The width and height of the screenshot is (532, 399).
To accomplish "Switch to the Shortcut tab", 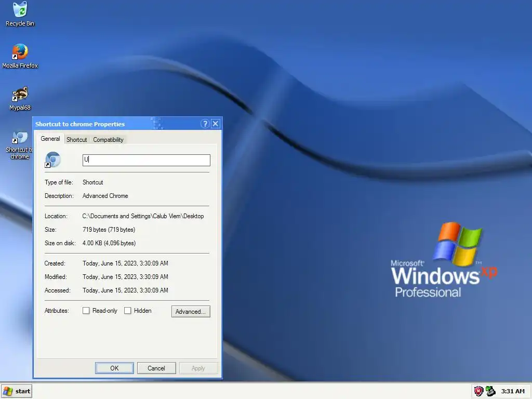I will click(x=77, y=140).
